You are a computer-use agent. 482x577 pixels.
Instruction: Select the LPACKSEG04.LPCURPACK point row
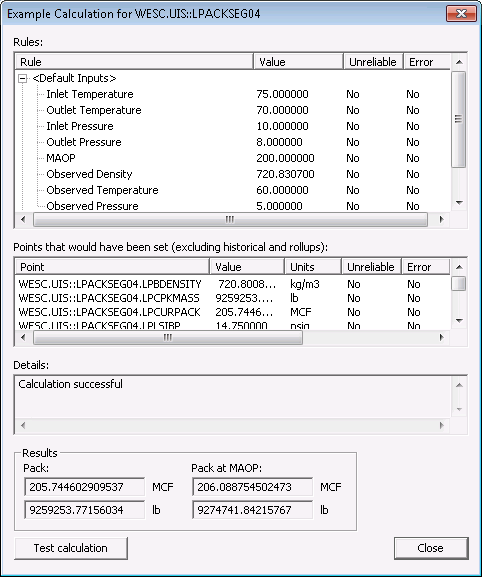[233, 312]
